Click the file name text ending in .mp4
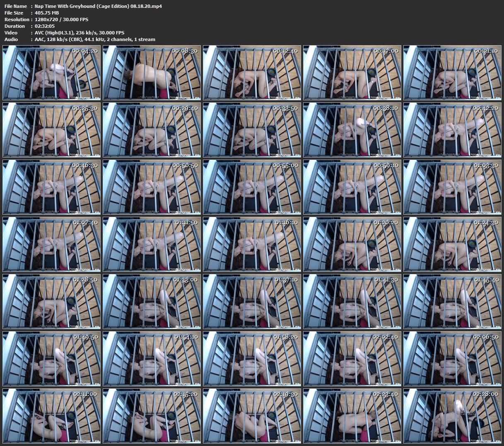Viewport: 504px width, 446px height. (98, 6)
